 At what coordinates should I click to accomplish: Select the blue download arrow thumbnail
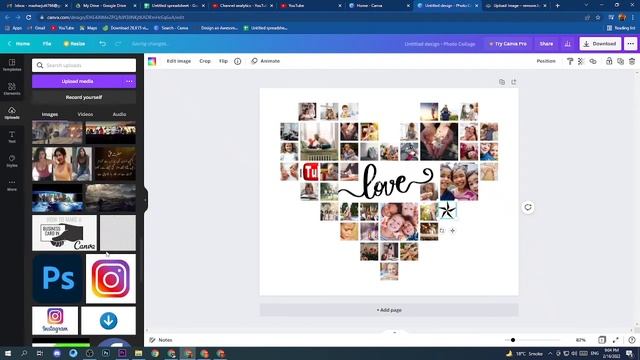coord(109,321)
